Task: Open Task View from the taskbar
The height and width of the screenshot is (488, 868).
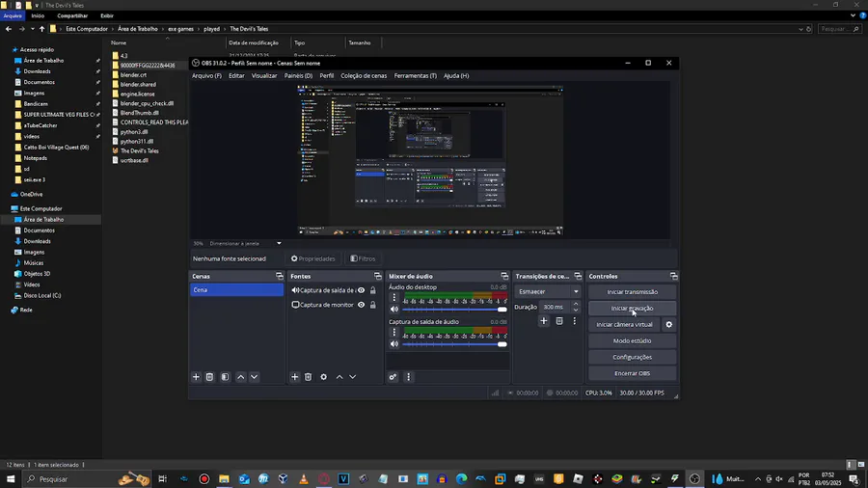Action: click(x=162, y=479)
